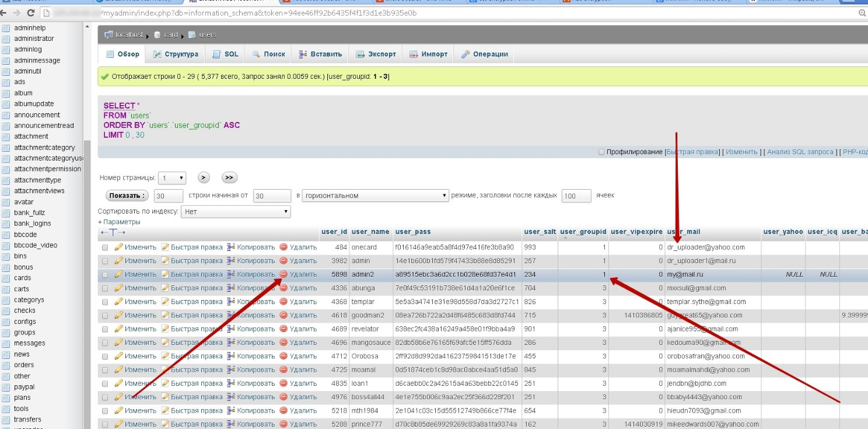Click quick edit icon in Orobosa row
This screenshot has height=429, width=868.
pyautogui.click(x=165, y=356)
